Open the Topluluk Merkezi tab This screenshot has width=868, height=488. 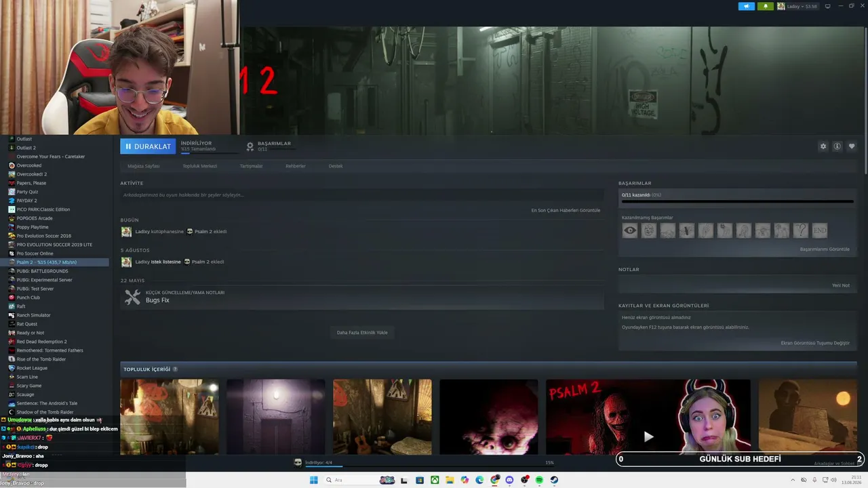(199, 166)
